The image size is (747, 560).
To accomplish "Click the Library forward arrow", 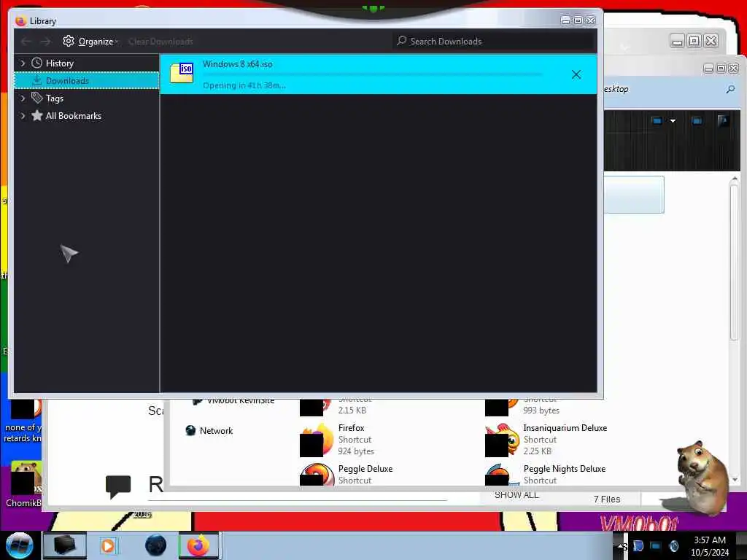I will click(45, 42).
